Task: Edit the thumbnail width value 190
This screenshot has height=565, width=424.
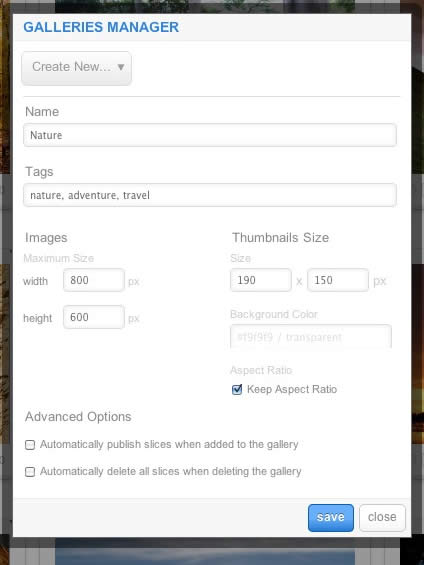Action: 260,280
